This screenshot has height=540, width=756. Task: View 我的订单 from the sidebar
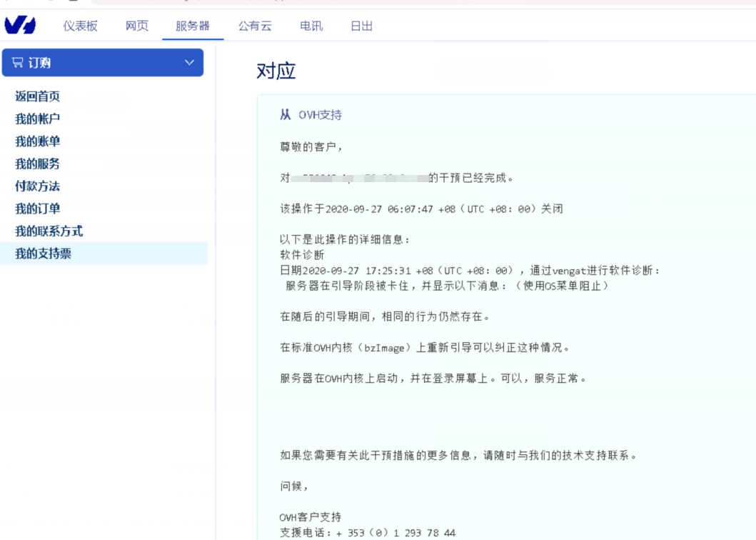[38, 209]
